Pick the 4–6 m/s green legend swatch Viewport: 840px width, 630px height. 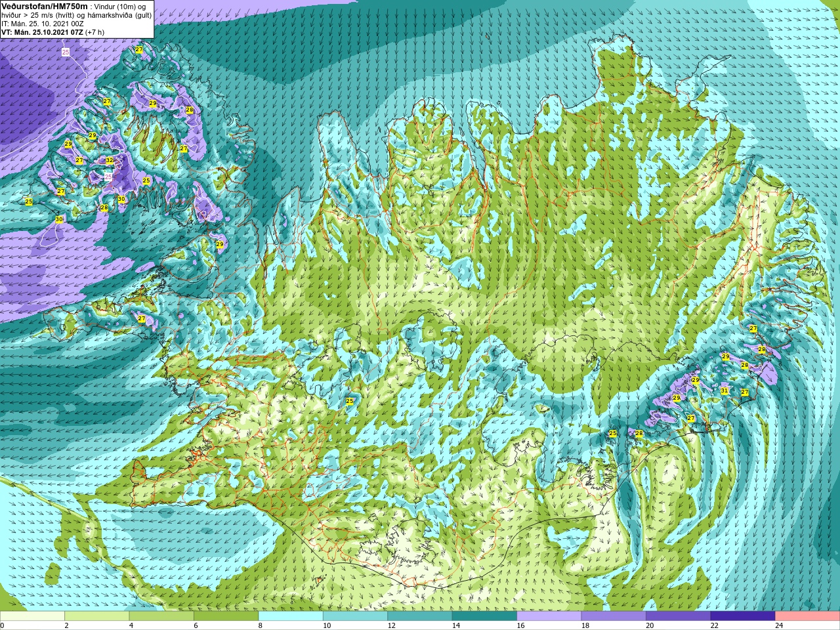coord(161,616)
